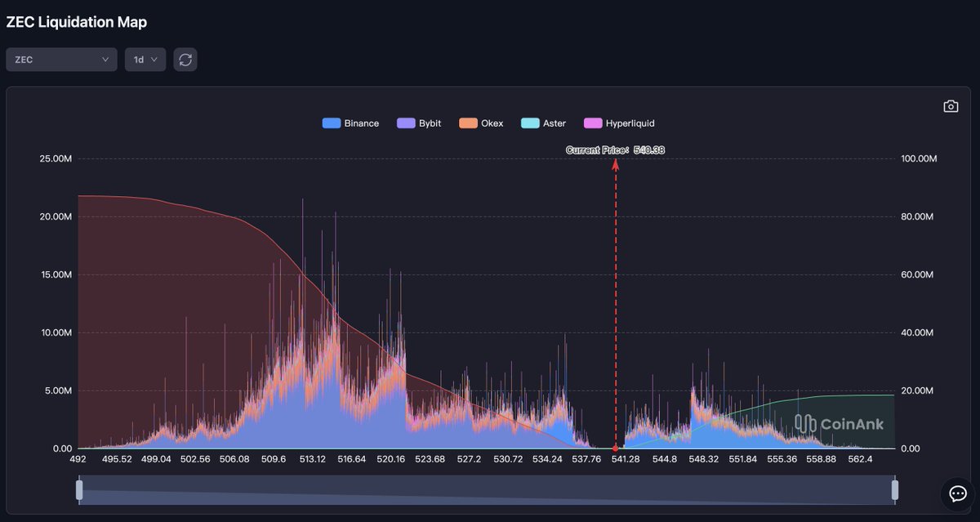
Task: Toggle Binance series in legend
Action: [350, 123]
